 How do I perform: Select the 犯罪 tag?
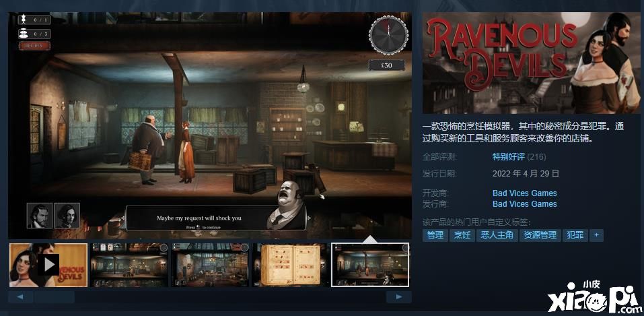575,235
